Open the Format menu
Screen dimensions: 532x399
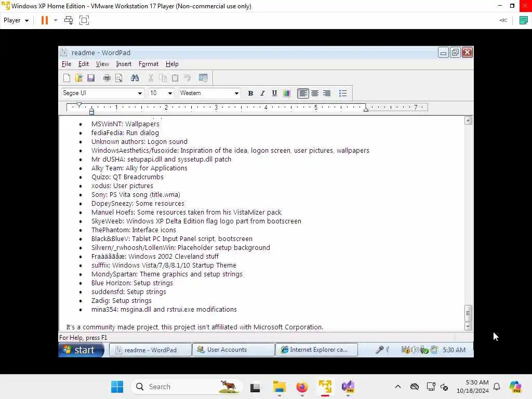click(x=149, y=64)
